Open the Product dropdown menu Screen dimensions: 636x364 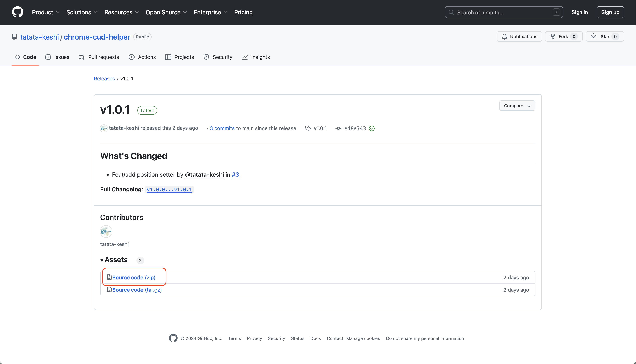coord(46,12)
